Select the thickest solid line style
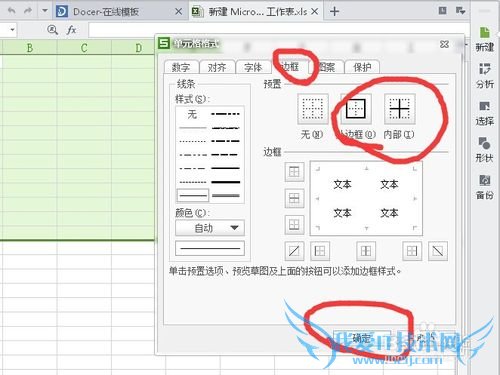The width and height of the screenshot is (500, 375). 226,182
